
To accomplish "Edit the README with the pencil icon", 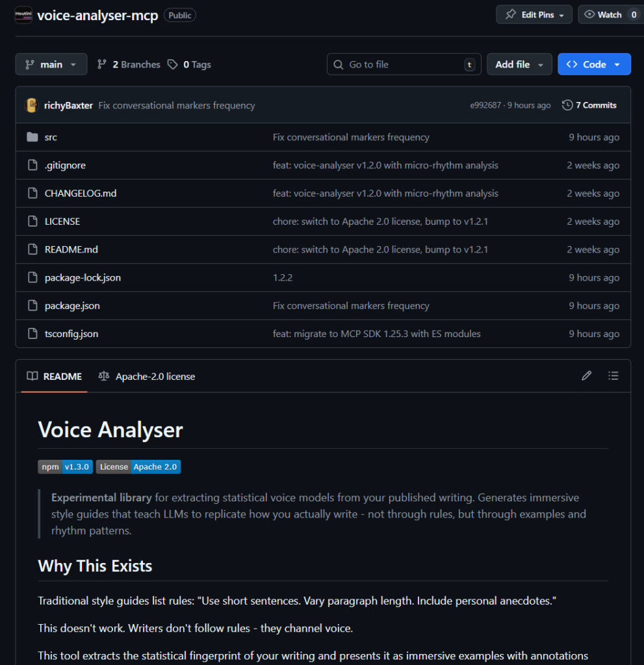I will [x=587, y=375].
